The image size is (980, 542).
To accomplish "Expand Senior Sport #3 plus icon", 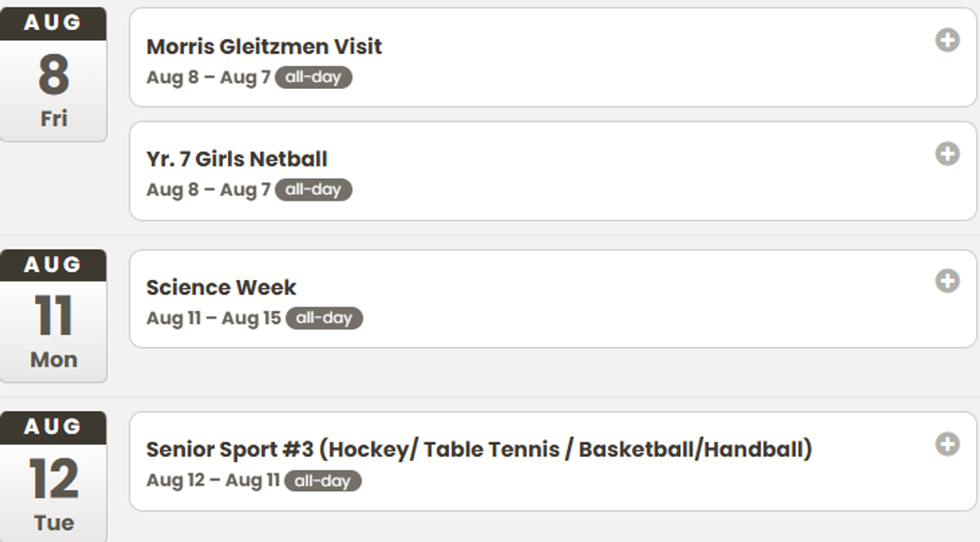I will (947, 444).
